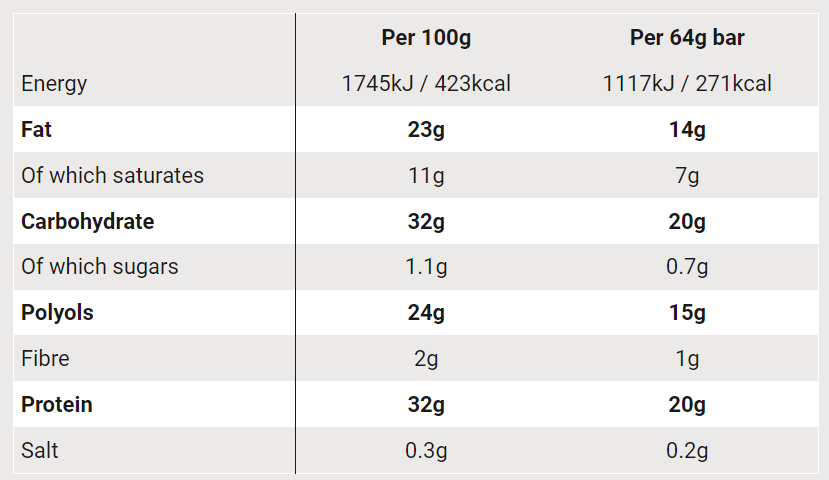Select the 1.1g sugars value

tap(426, 267)
